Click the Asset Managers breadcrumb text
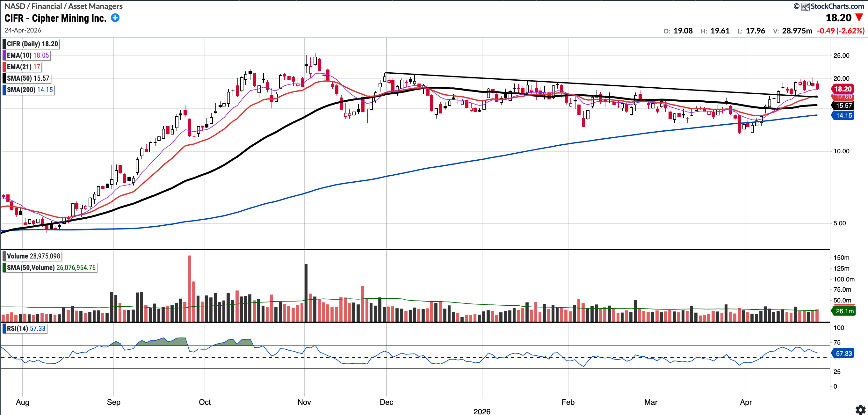868x415 pixels. 95,6
